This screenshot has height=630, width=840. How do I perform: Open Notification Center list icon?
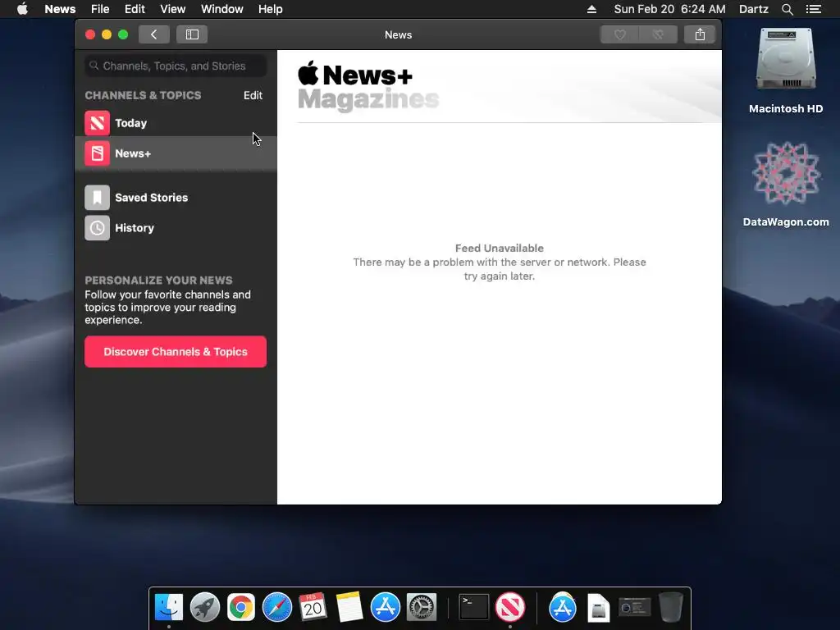point(813,9)
